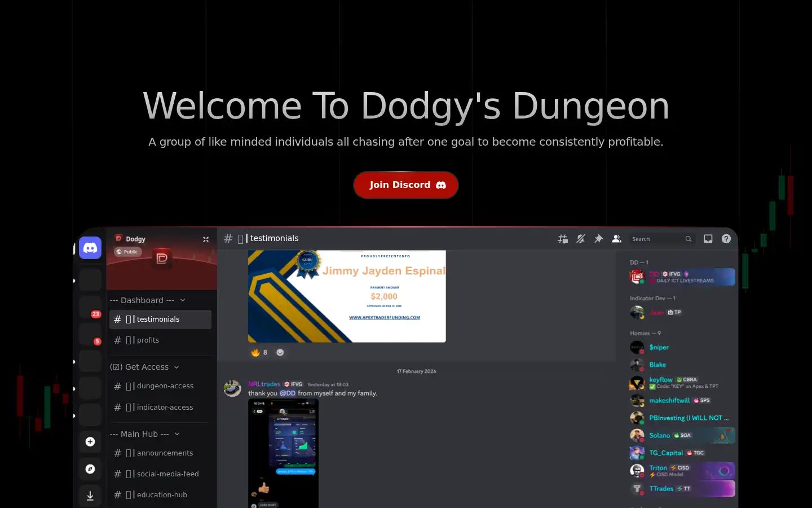Open the profits channel
The image size is (812, 508).
point(160,340)
